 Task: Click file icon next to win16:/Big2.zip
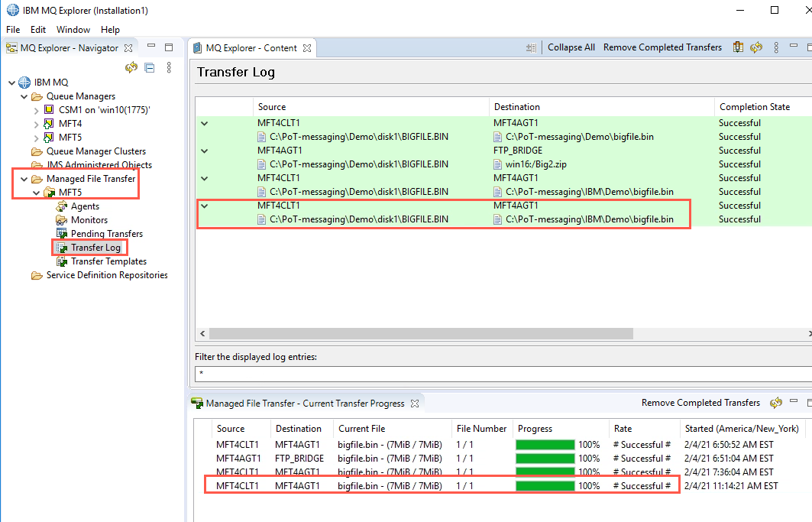click(497, 164)
